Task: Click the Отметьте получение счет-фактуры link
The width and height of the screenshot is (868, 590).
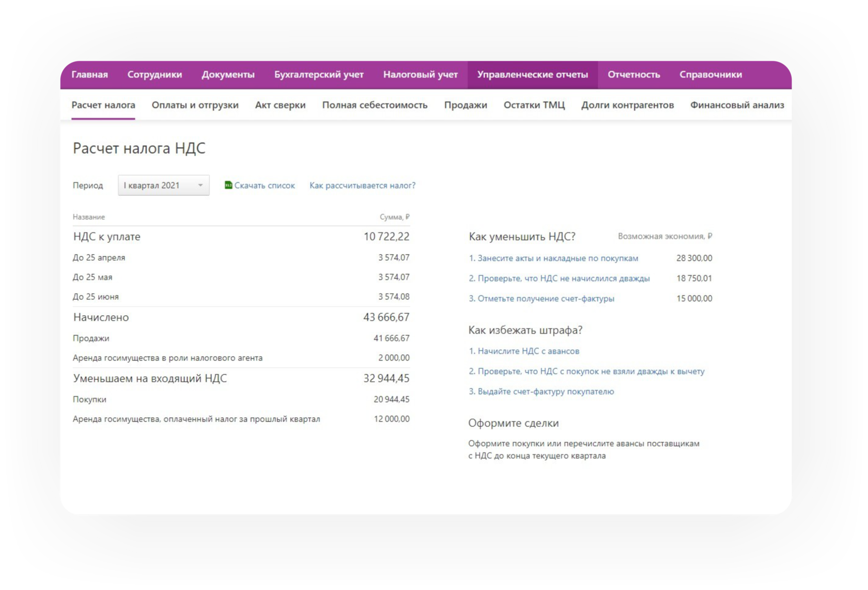Action: [541, 298]
